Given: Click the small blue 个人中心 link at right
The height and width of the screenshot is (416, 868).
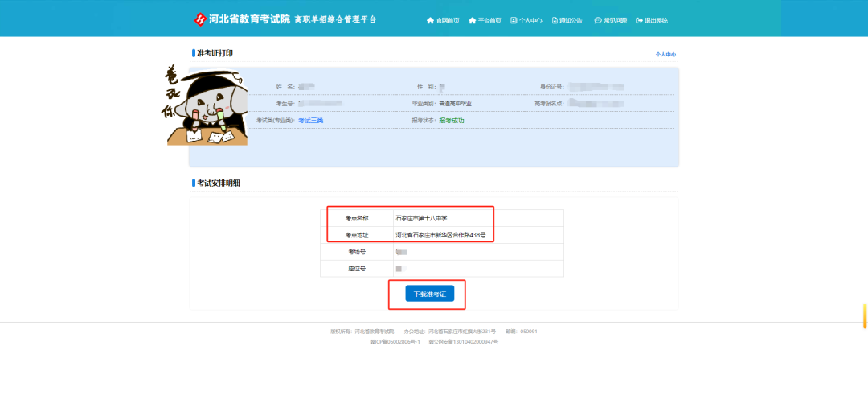Looking at the screenshot, I should point(666,55).
